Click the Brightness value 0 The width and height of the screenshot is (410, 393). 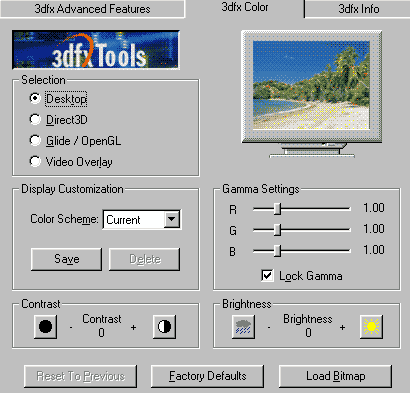click(308, 333)
